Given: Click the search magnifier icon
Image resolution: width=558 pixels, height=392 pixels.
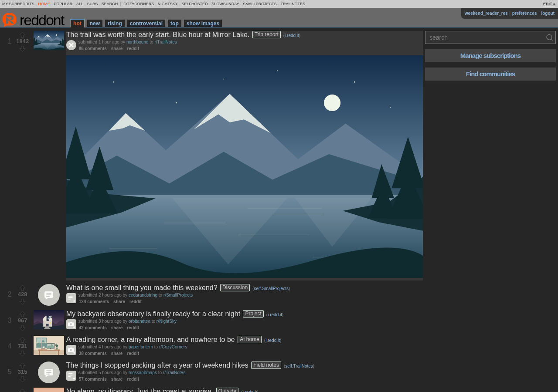Looking at the screenshot, I should point(549,37).
